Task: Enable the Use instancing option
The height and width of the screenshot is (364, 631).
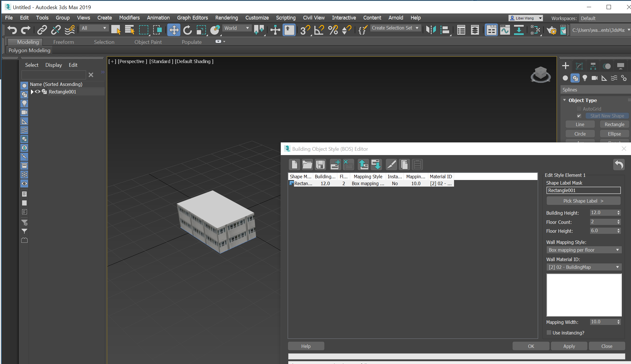Action: click(549, 332)
